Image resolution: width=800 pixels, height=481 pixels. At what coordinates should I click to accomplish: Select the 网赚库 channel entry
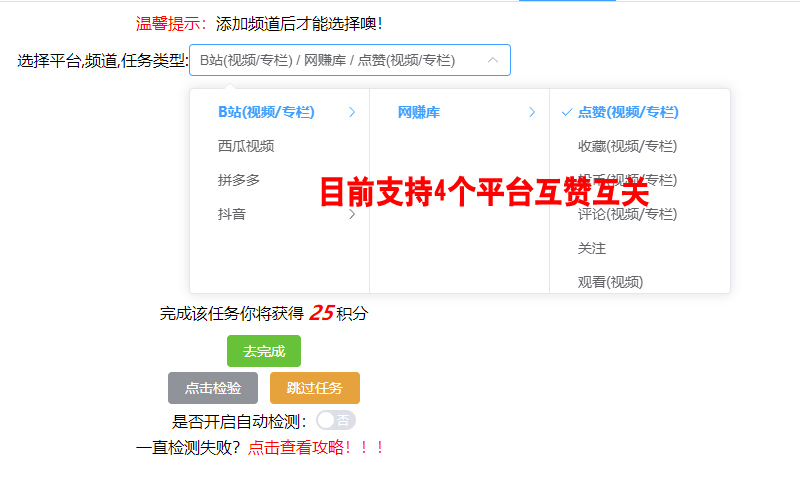coord(418,112)
